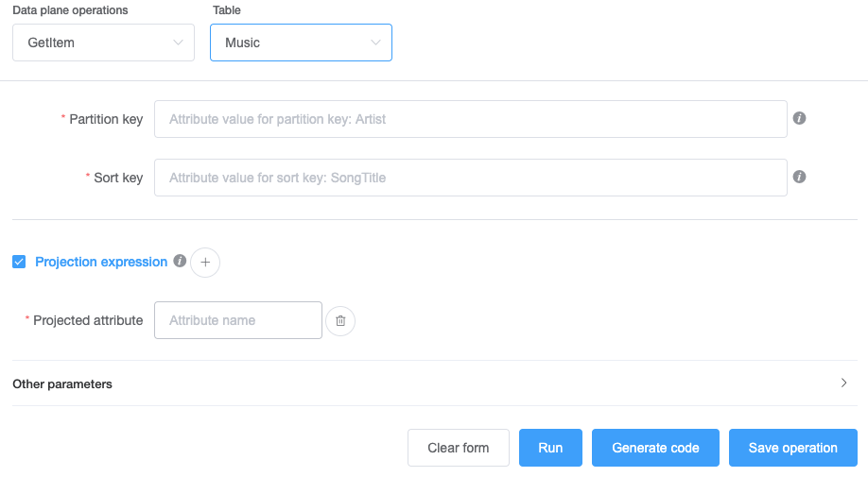Open the Data plane operations GetItem dropdown

coord(103,43)
